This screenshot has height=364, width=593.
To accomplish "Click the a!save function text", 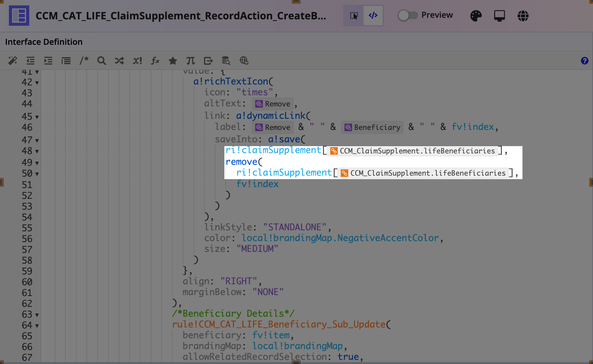I will click(x=284, y=139).
